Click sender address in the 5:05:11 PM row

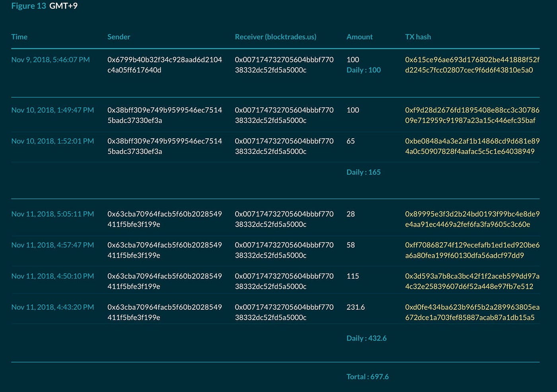click(165, 219)
